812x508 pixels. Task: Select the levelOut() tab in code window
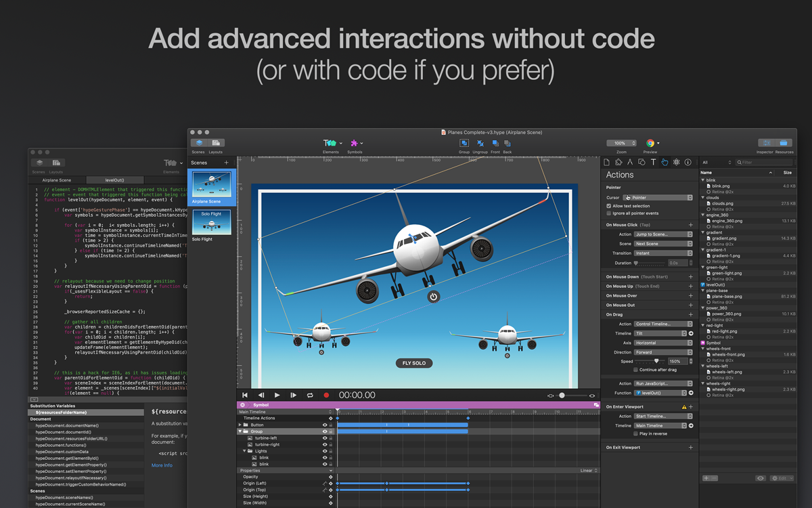pos(114,180)
